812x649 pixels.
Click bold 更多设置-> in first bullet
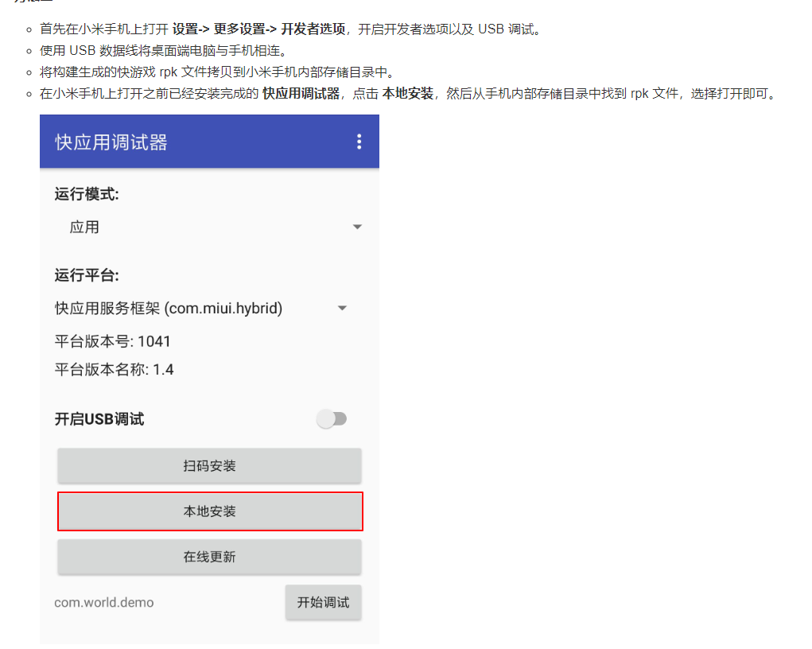pyautogui.click(x=245, y=29)
